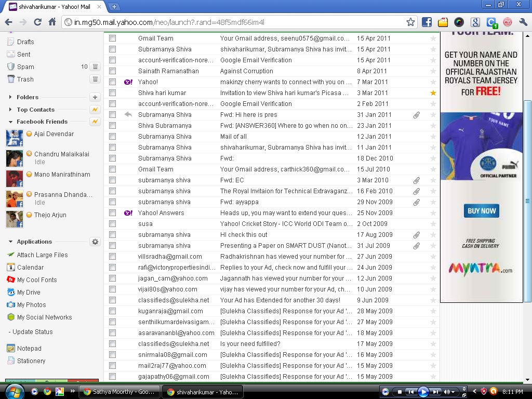Screen dimensions: 532x399
Task: Bookmark page with the star in address bar
Action: point(410,22)
